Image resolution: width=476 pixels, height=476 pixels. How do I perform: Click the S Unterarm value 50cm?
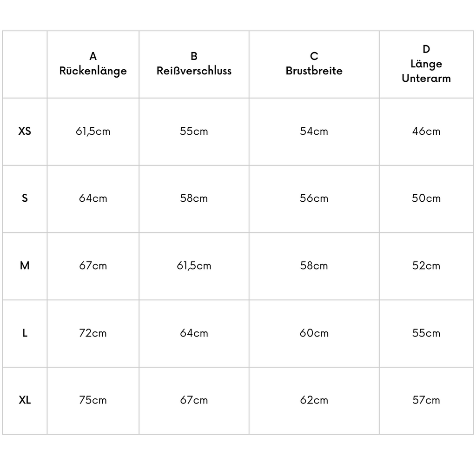tap(426, 198)
